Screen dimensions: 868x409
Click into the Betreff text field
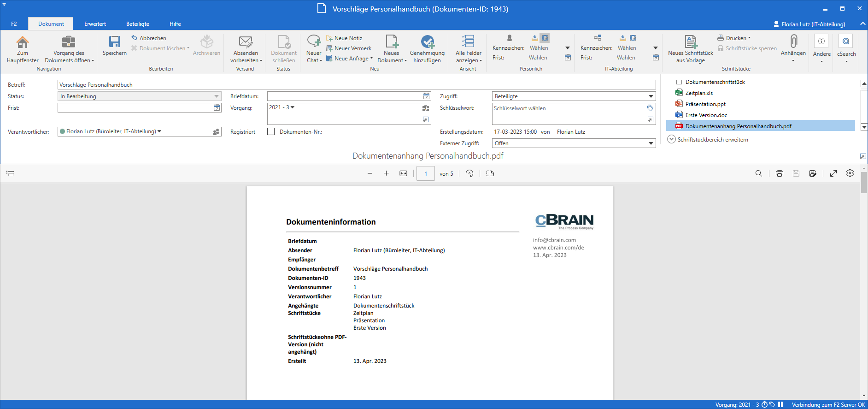tap(356, 85)
